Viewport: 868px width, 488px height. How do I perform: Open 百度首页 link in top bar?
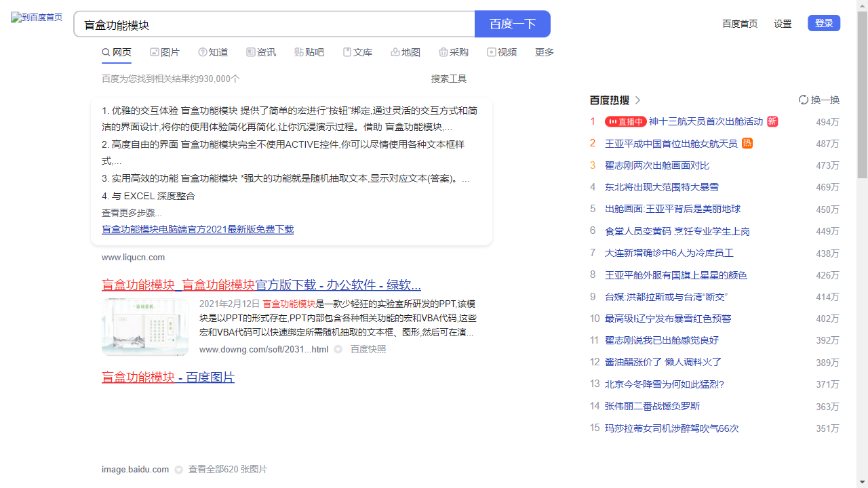pos(740,24)
